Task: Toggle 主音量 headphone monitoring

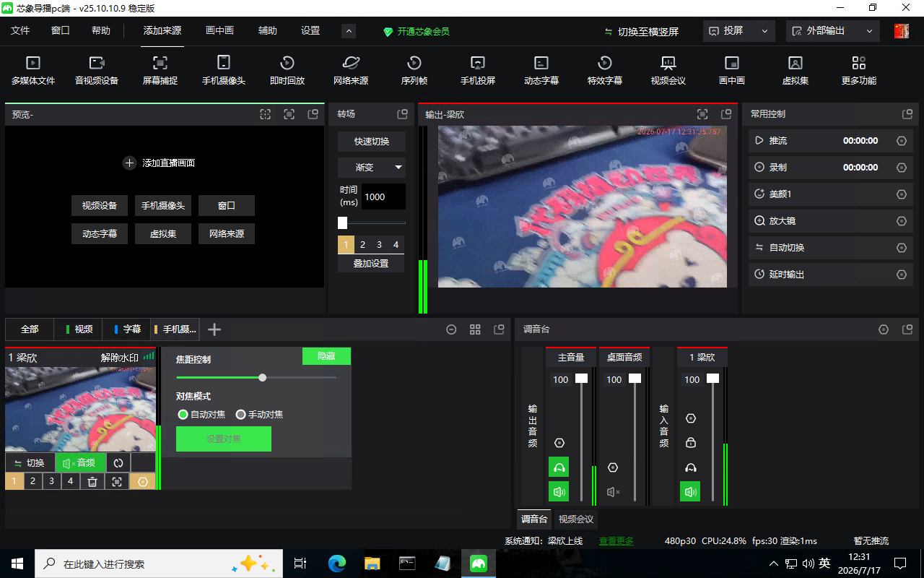Action: click(559, 467)
